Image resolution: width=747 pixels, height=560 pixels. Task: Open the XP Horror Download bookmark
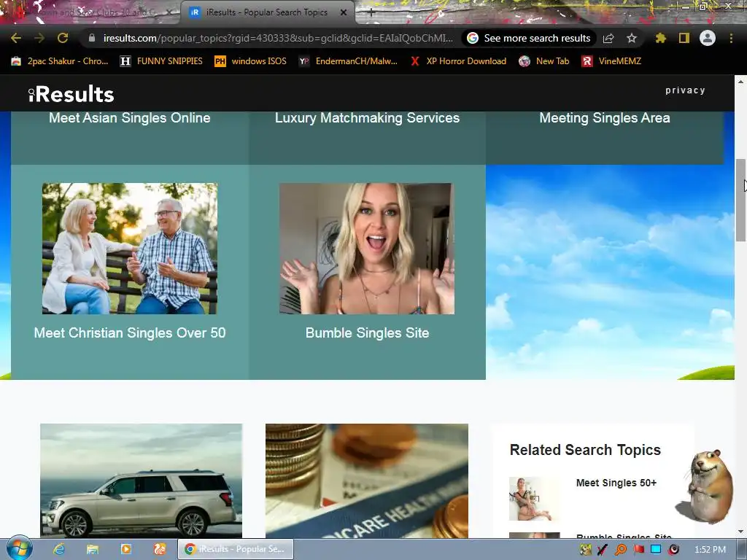tap(458, 61)
